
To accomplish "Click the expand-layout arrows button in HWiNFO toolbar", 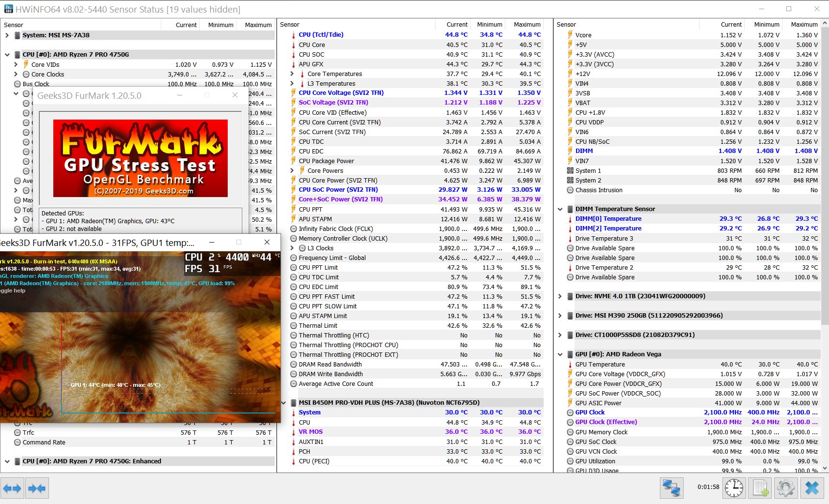I will (13, 489).
